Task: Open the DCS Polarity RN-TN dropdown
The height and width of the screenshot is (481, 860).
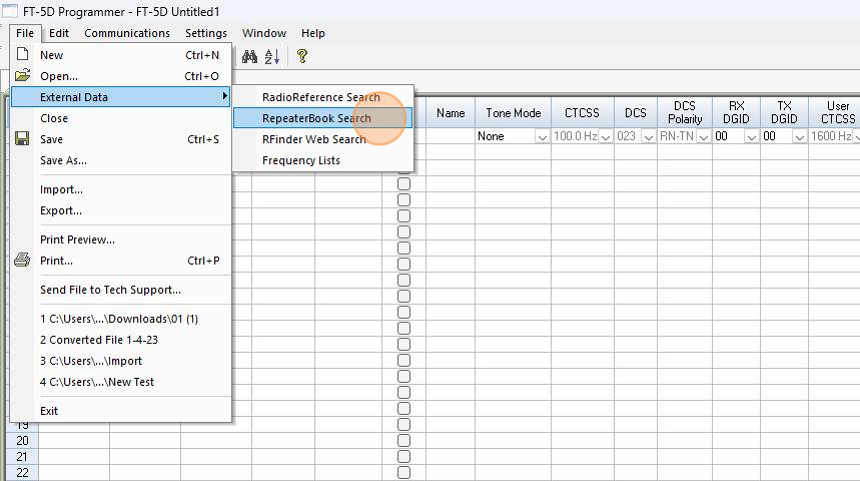Action: tap(704, 137)
